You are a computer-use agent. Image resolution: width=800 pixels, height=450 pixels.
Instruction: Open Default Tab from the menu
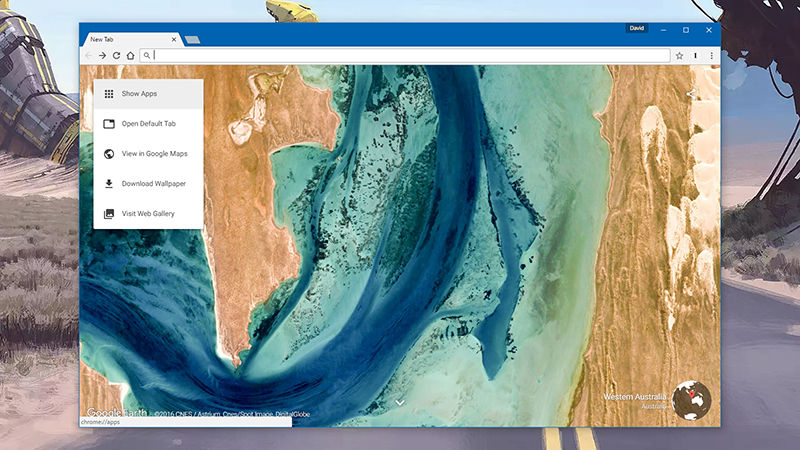pyautogui.click(x=148, y=124)
